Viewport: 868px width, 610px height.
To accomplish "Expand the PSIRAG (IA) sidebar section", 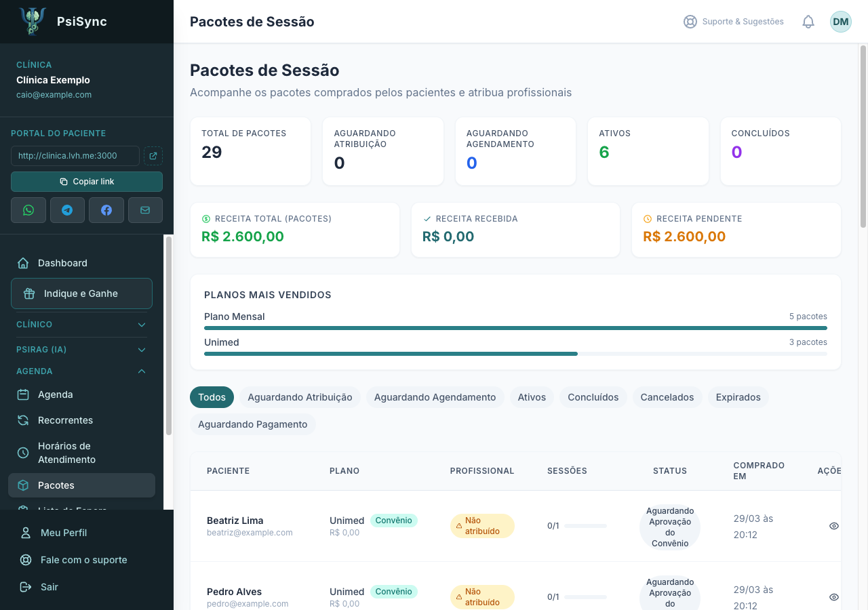I will (x=81, y=350).
